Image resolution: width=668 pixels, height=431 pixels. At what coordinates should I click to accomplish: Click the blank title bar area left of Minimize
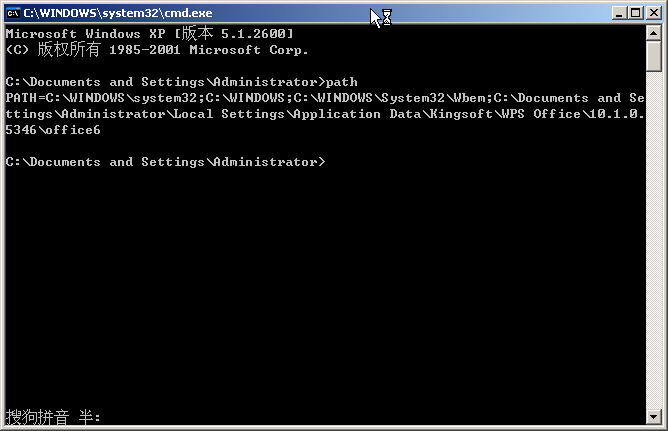pos(500,14)
